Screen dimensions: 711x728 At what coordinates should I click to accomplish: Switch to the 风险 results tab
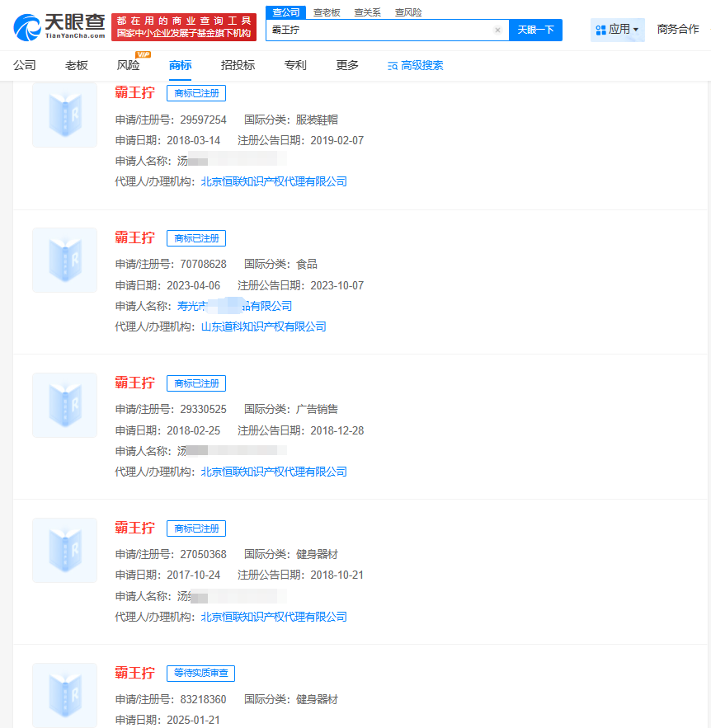(128, 65)
